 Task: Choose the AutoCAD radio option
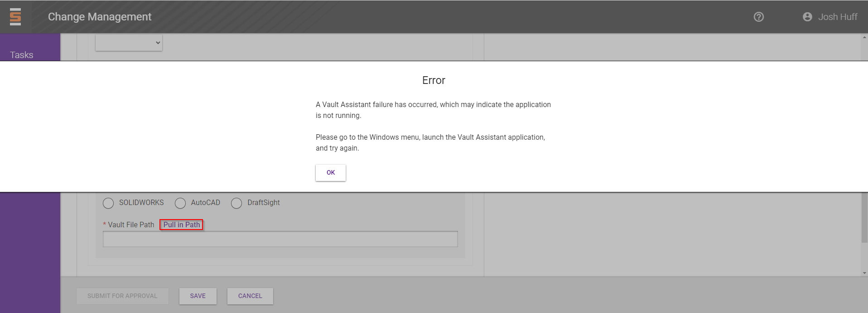click(x=180, y=203)
